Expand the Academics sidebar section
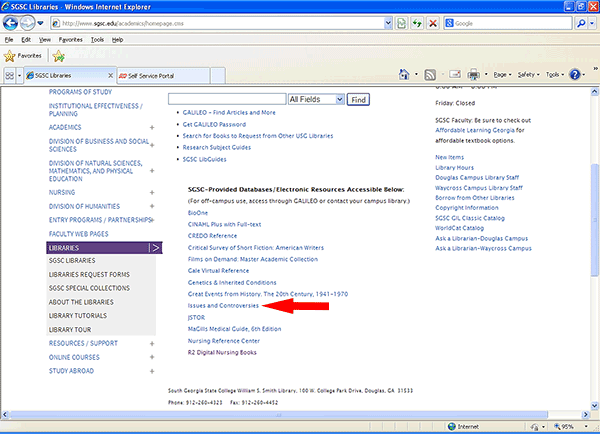The width and height of the screenshot is (600, 434). pyautogui.click(x=152, y=128)
